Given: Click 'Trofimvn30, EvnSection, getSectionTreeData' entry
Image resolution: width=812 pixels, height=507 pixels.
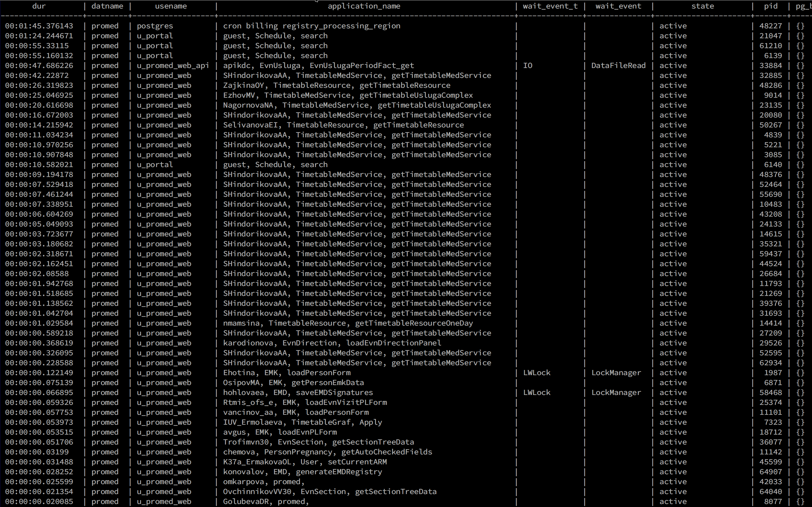Looking at the screenshot, I should point(318,442).
